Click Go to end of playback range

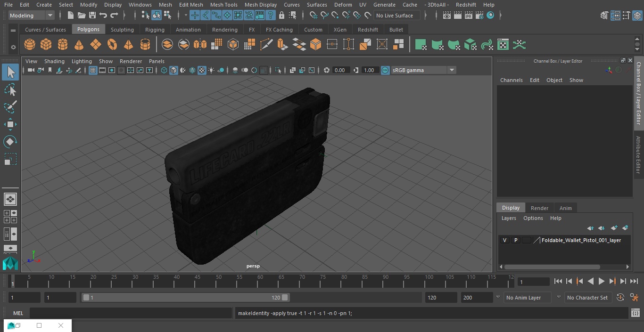[x=634, y=281]
